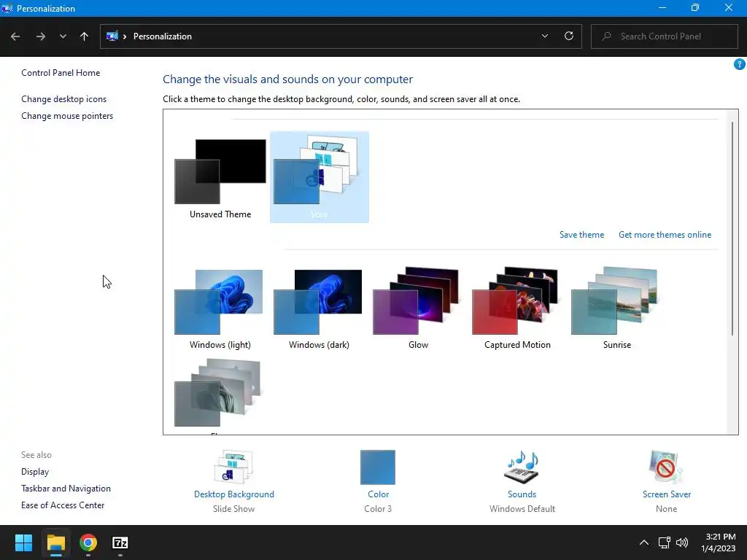Screen dimensions: 747x560
Task: Refresh the Personalization page
Action: [x=569, y=36]
